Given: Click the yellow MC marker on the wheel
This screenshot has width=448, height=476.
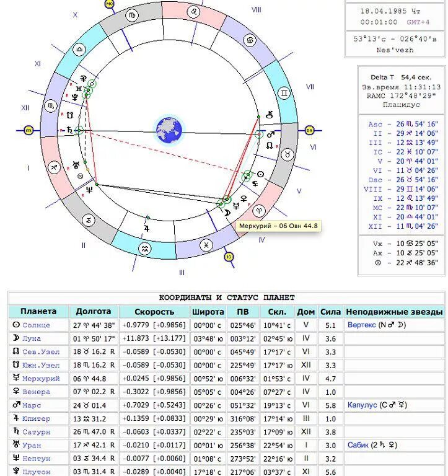Looking at the screenshot, I should tap(109, 4).
